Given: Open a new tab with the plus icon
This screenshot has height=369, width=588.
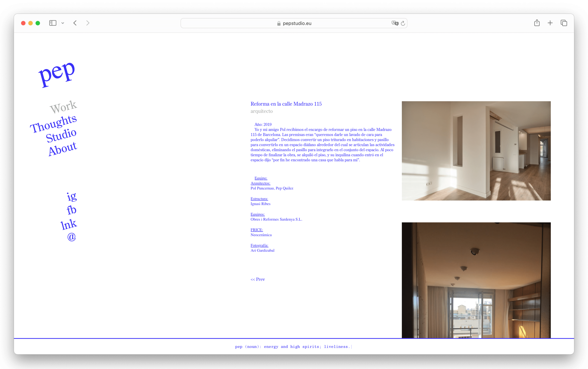Looking at the screenshot, I should click(x=550, y=23).
